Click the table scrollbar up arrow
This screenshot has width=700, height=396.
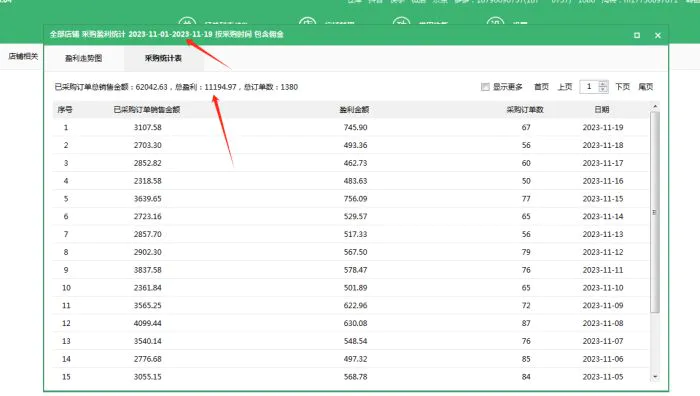(655, 106)
